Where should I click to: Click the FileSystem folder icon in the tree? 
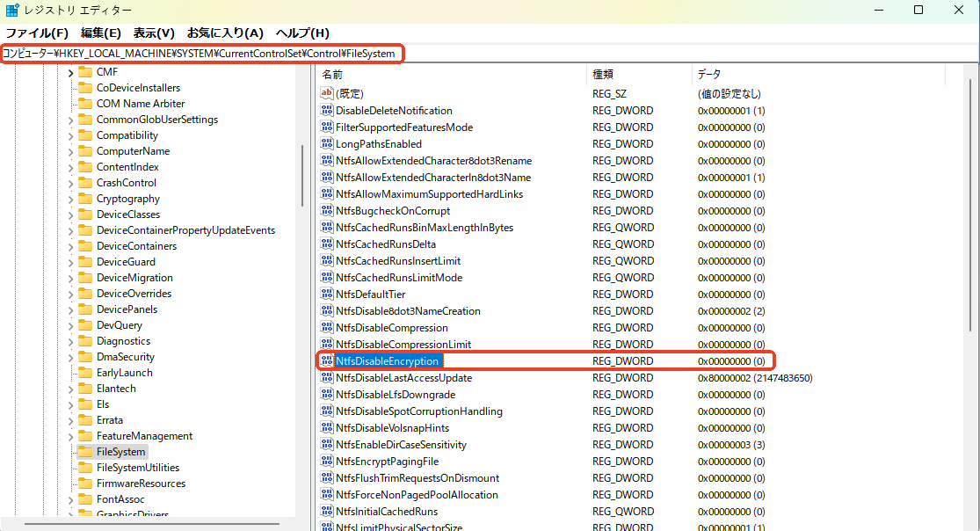point(85,451)
